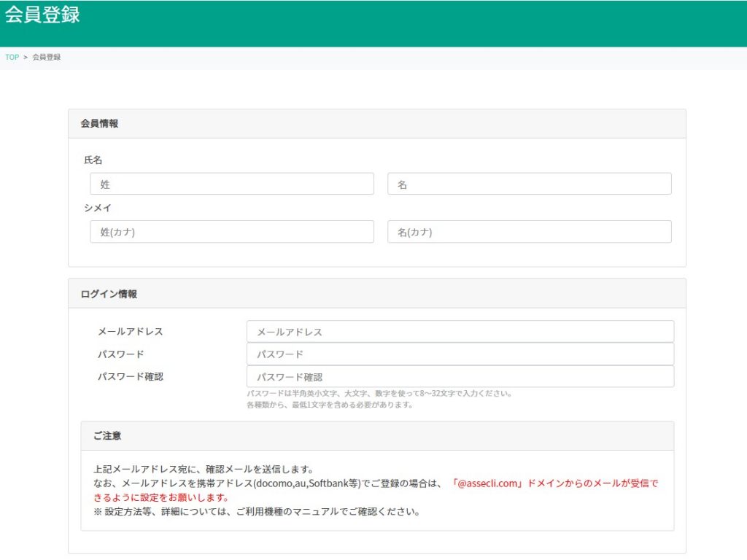Image resolution: width=747 pixels, height=560 pixels.
Task: Click the パスワード field label
Action: (120, 354)
